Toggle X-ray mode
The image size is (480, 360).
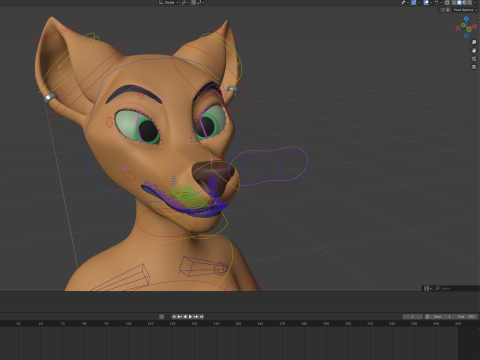pos(447,2)
